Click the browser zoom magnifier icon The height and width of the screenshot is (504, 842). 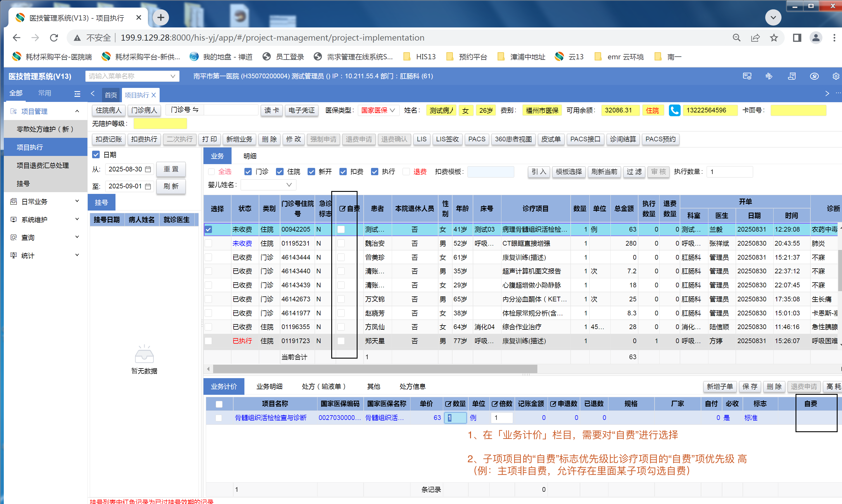736,38
